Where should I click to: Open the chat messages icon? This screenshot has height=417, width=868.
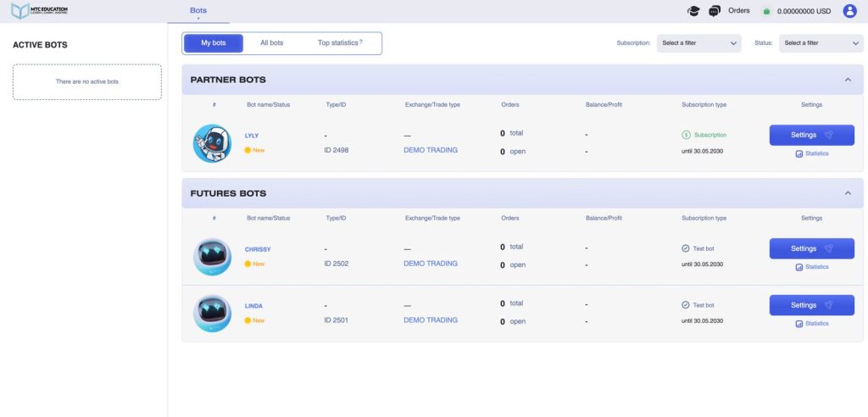click(x=715, y=11)
